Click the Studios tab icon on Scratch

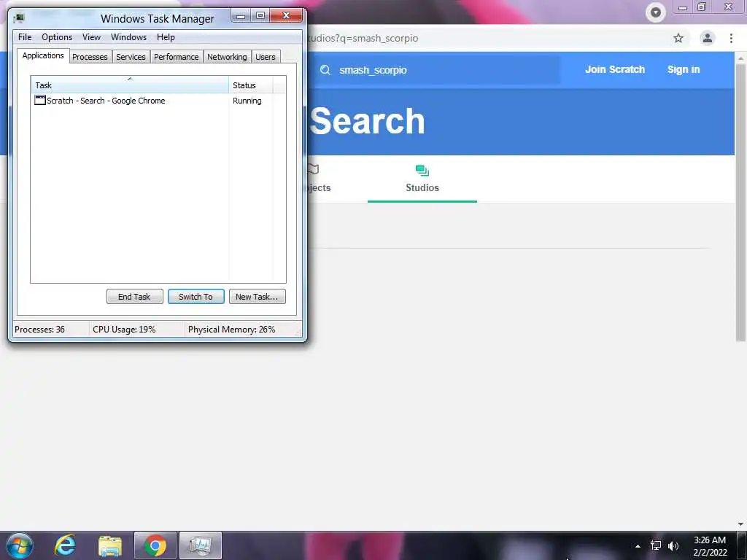tap(422, 171)
